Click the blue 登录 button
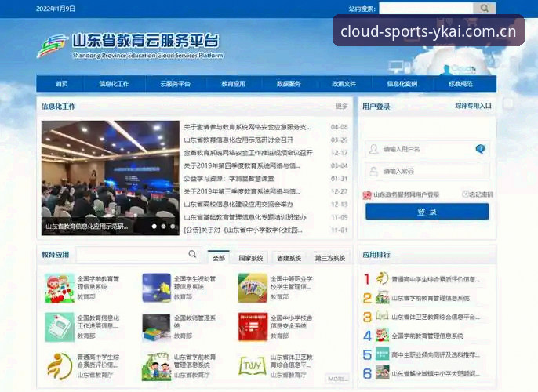538x392 pixels. 427,212
